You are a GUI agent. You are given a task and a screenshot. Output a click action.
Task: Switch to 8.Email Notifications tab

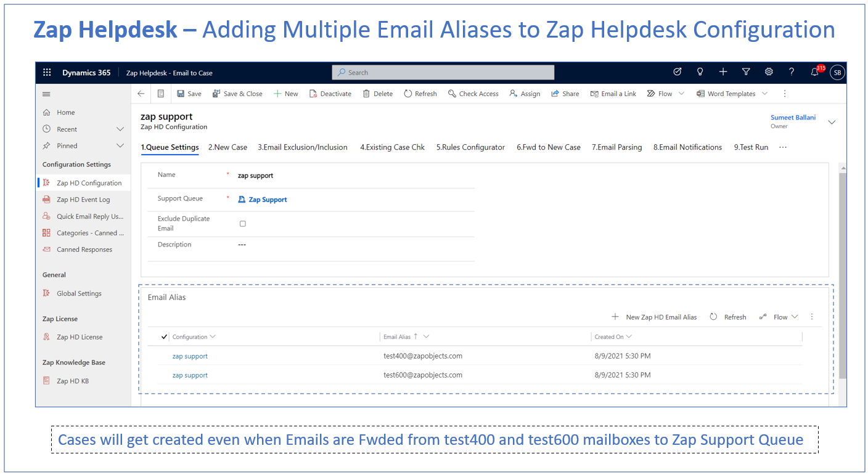[x=688, y=147]
